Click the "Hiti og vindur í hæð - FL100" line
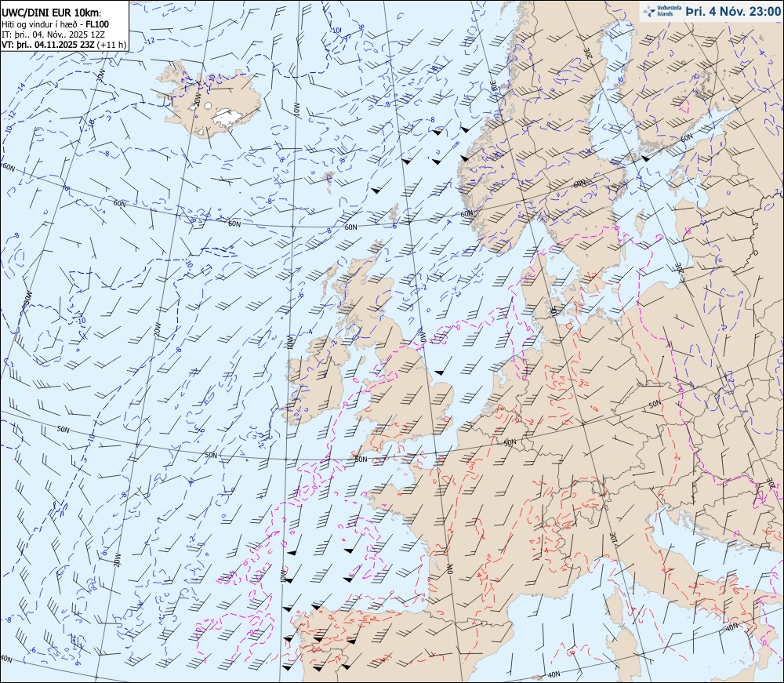784x683 pixels. tap(56, 24)
